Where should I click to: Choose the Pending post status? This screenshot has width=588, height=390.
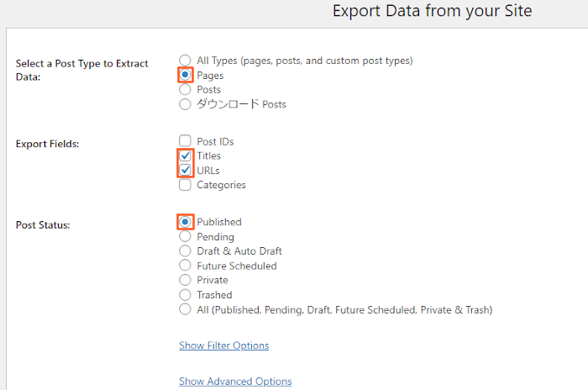tap(185, 236)
